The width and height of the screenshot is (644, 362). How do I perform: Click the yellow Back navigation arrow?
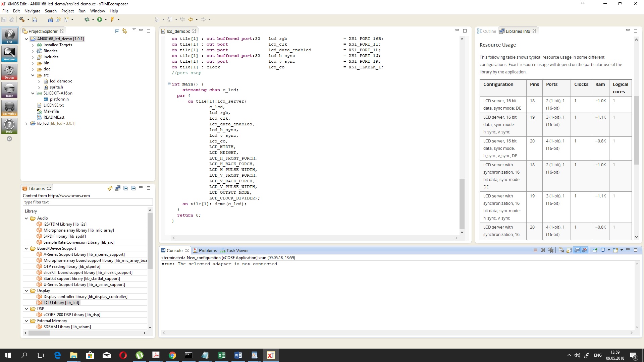pyautogui.click(x=191, y=19)
